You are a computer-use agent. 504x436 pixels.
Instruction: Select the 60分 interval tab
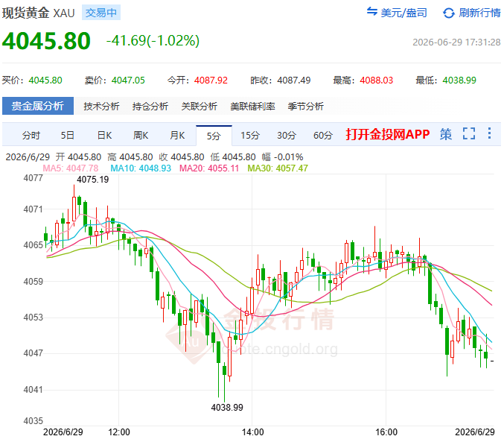tap(322, 136)
